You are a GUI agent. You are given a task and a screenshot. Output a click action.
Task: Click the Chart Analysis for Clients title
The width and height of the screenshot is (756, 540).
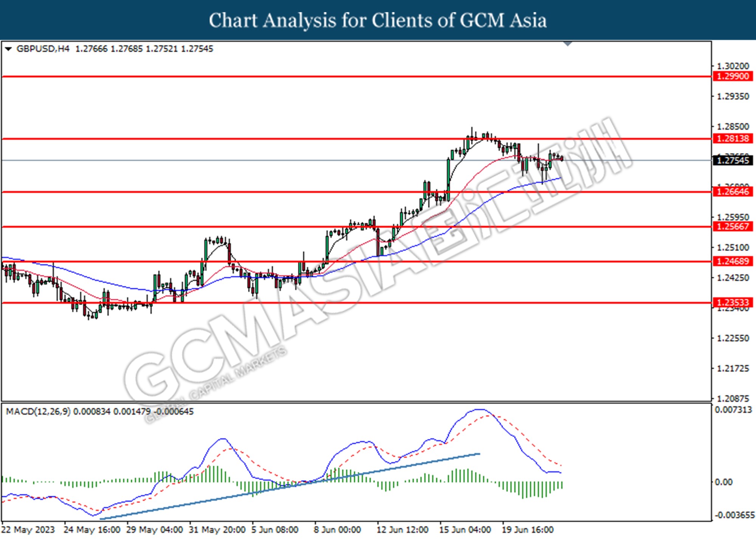[x=378, y=20]
